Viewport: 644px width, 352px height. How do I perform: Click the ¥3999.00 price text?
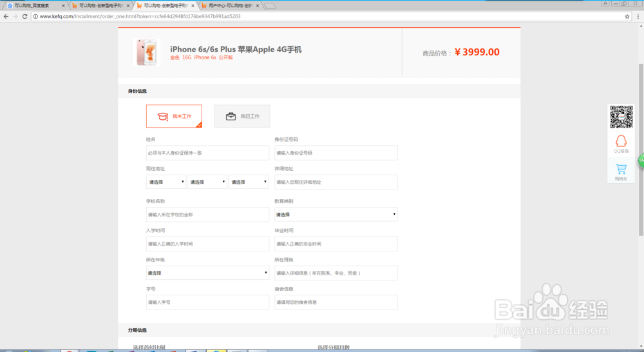(477, 52)
